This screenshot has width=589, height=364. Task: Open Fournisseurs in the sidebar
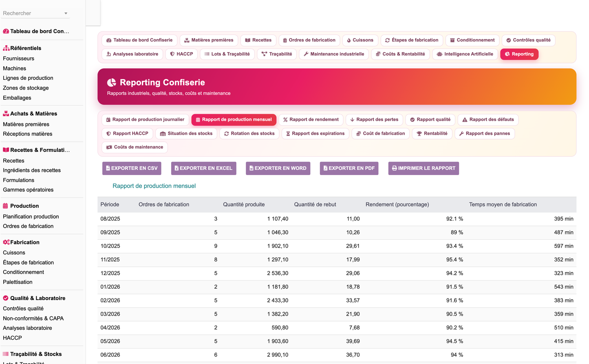(18, 59)
